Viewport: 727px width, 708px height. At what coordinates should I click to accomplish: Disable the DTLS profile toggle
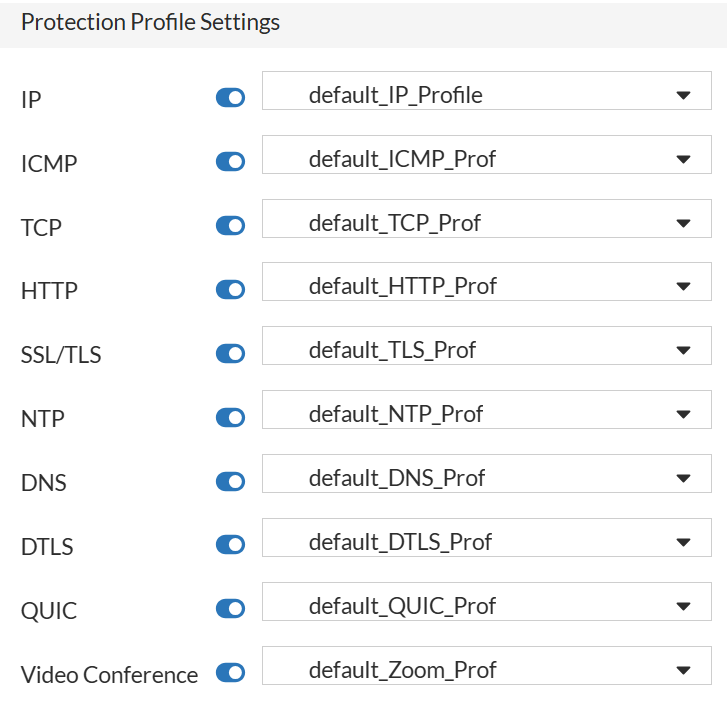click(x=230, y=545)
